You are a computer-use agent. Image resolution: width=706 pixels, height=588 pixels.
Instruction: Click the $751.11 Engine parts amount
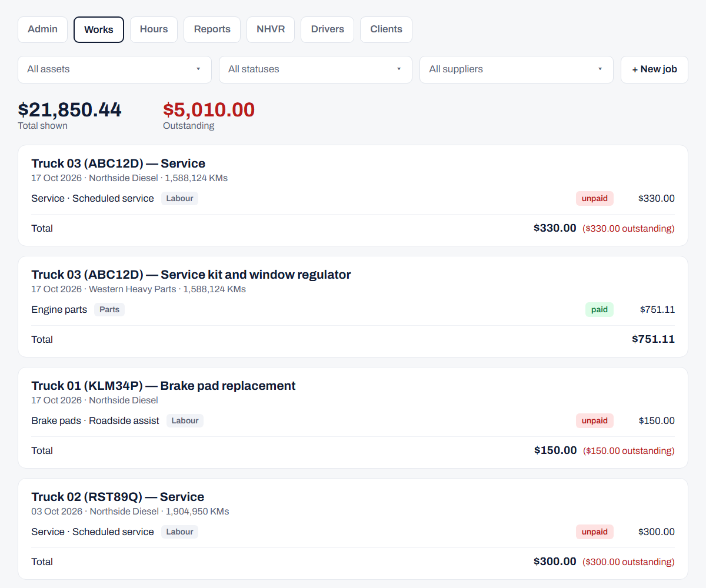coord(657,310)
